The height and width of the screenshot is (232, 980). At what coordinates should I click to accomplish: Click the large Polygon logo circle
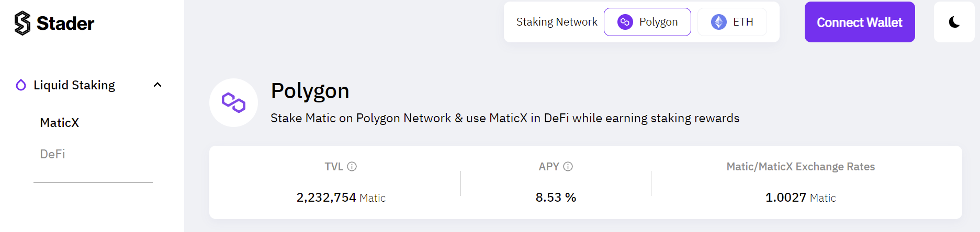click(233, 103)
